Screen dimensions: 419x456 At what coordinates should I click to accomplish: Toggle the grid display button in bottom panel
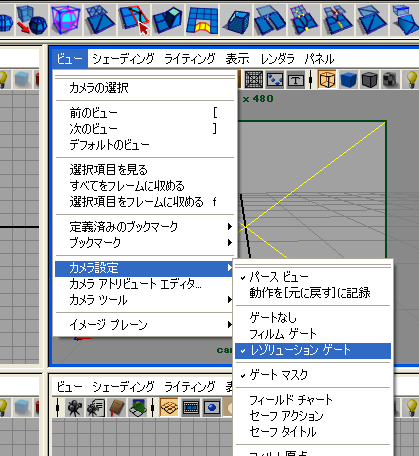tap(169, 407)
